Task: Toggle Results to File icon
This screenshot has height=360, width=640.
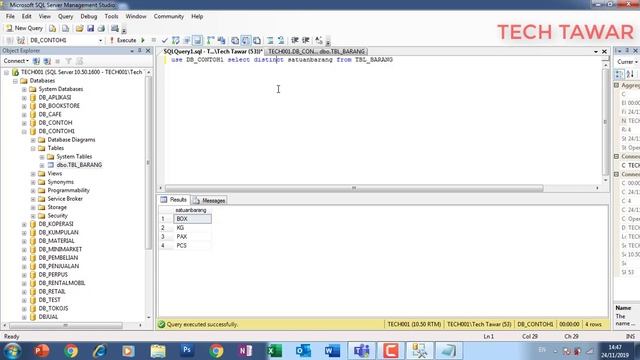Action: 257,40
